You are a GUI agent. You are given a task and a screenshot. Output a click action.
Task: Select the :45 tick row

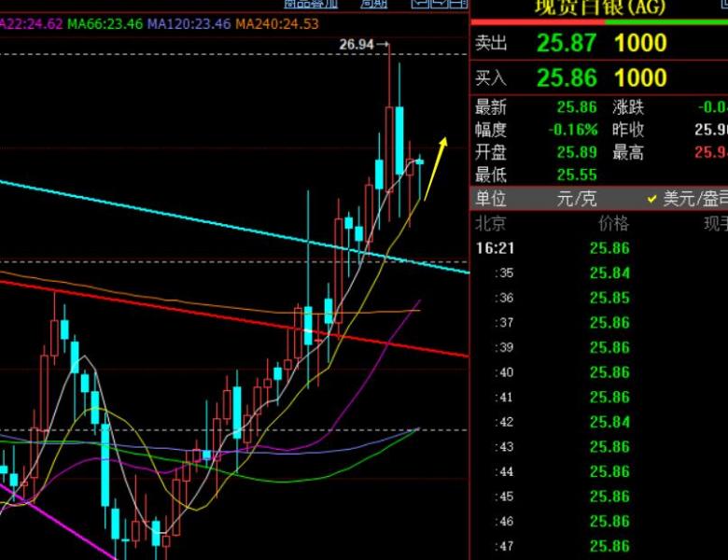pos(599,497)
